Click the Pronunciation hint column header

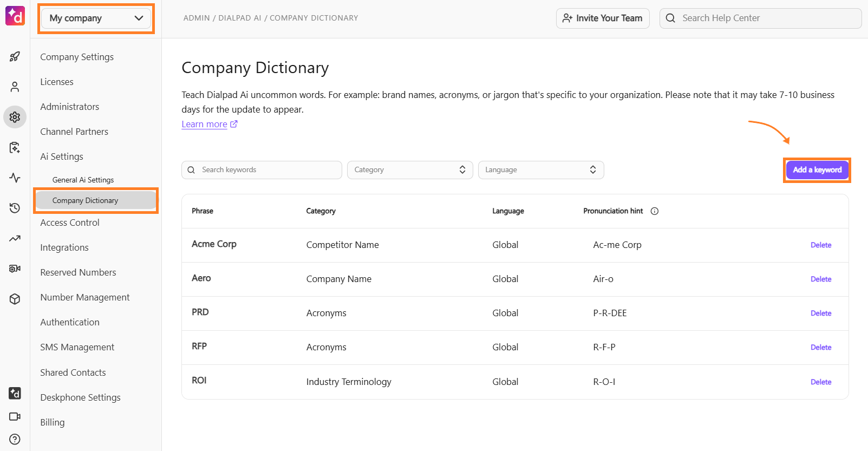[x=613, y=211]
